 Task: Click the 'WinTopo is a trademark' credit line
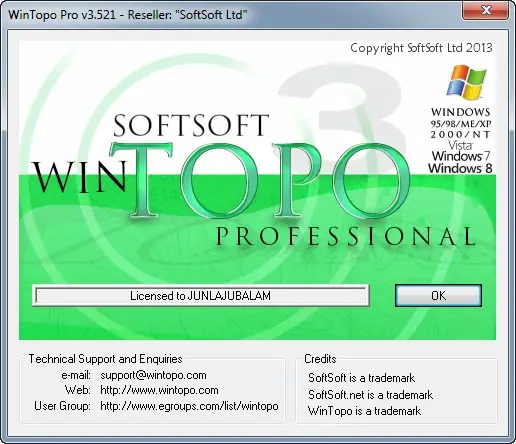pos(364,411)
